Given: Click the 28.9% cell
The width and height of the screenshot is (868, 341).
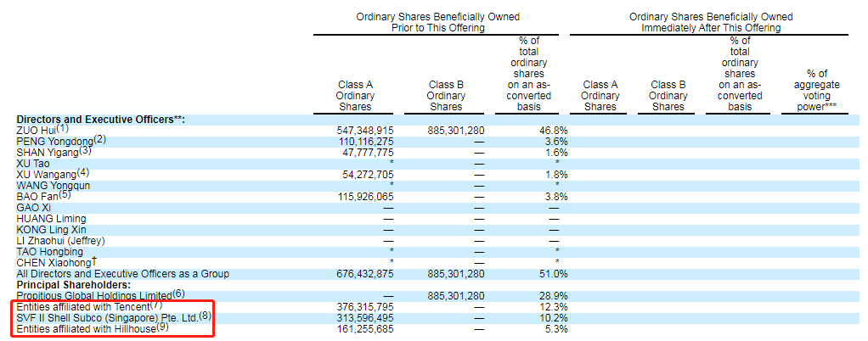Looking at the screenshot, I should [554, 296].
